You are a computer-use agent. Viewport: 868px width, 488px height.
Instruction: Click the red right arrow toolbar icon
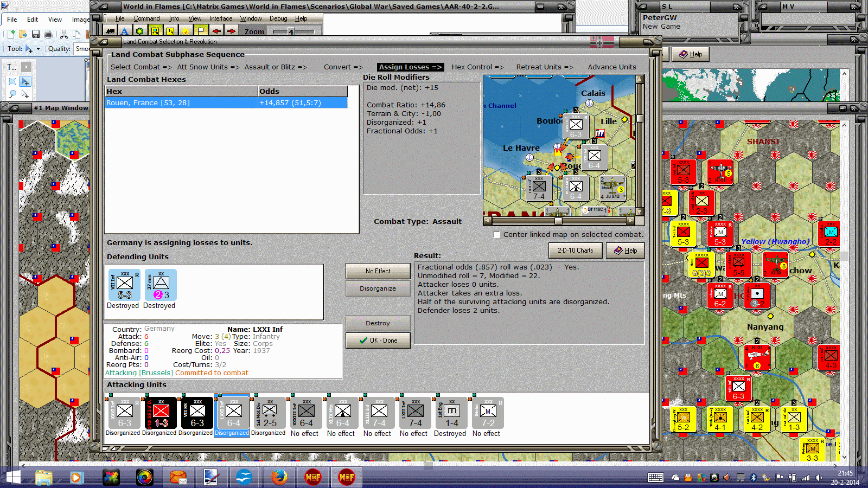231,31
